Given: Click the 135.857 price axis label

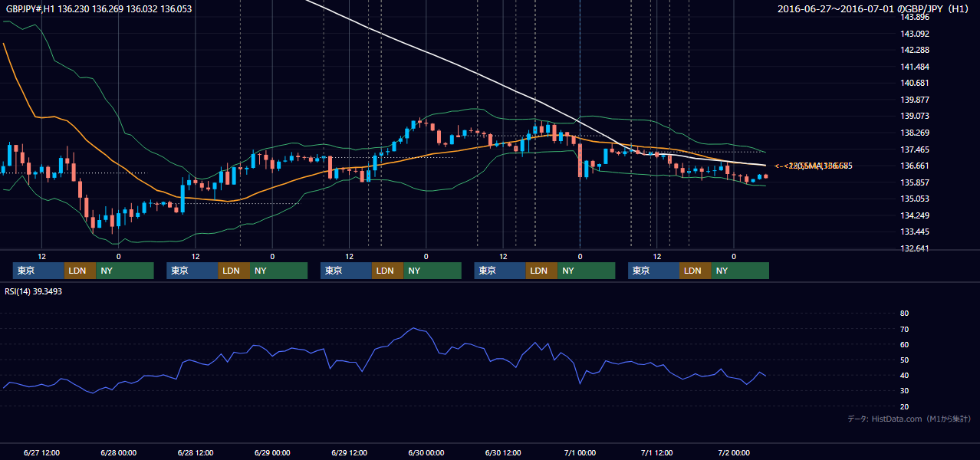Looking at the screenshot, I should click(x=916, y=182).
